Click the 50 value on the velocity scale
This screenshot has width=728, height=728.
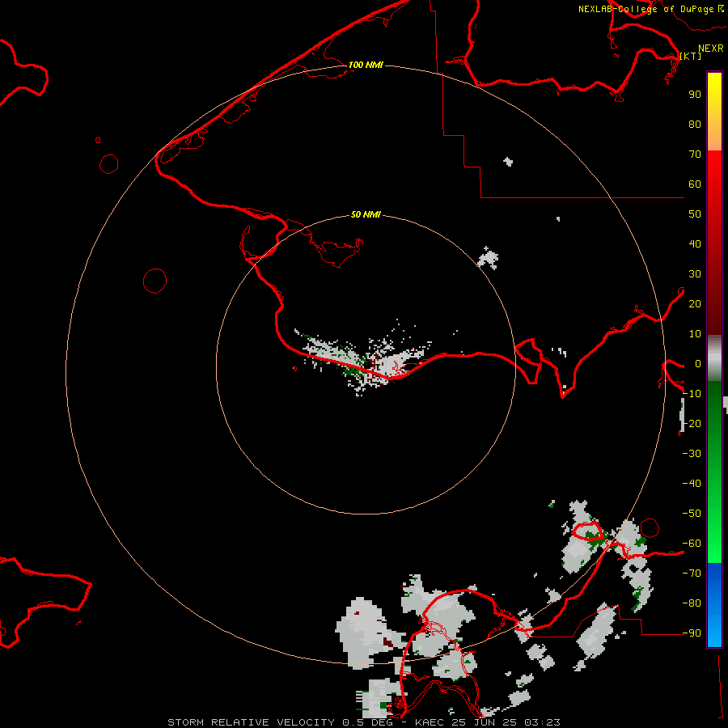click(695, 214)
